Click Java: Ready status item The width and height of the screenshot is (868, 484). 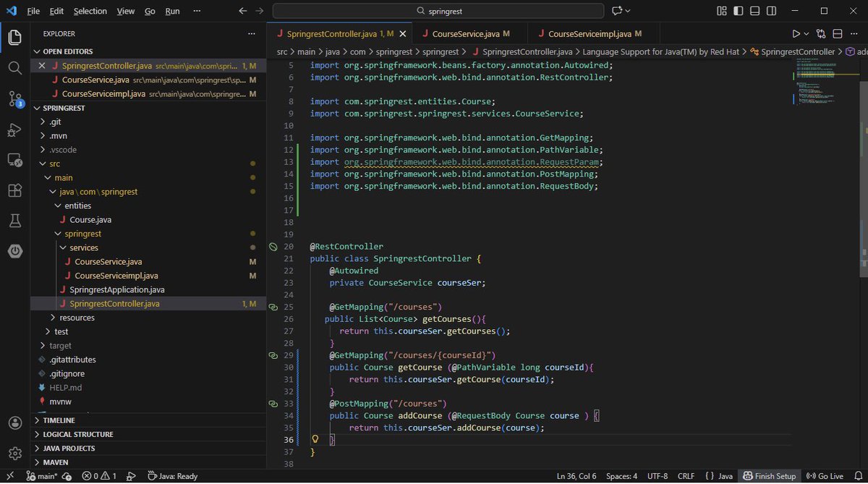coord(172,476)
